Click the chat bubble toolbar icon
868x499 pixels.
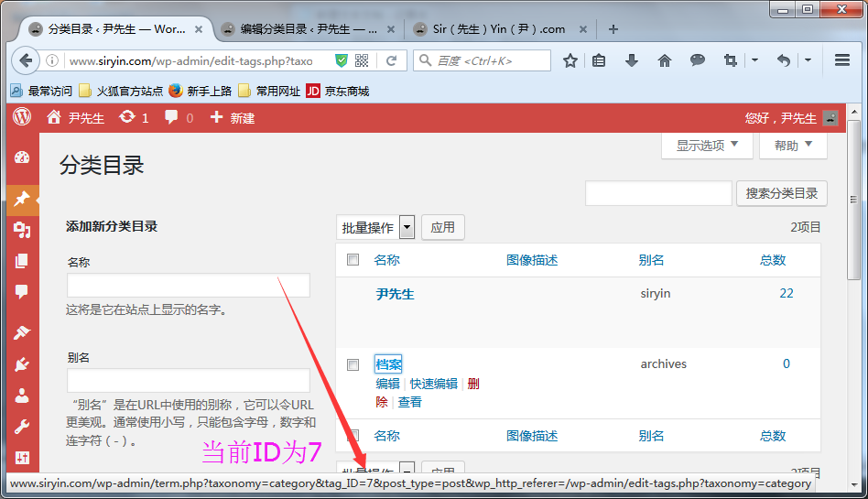click(x=698, y=60)
